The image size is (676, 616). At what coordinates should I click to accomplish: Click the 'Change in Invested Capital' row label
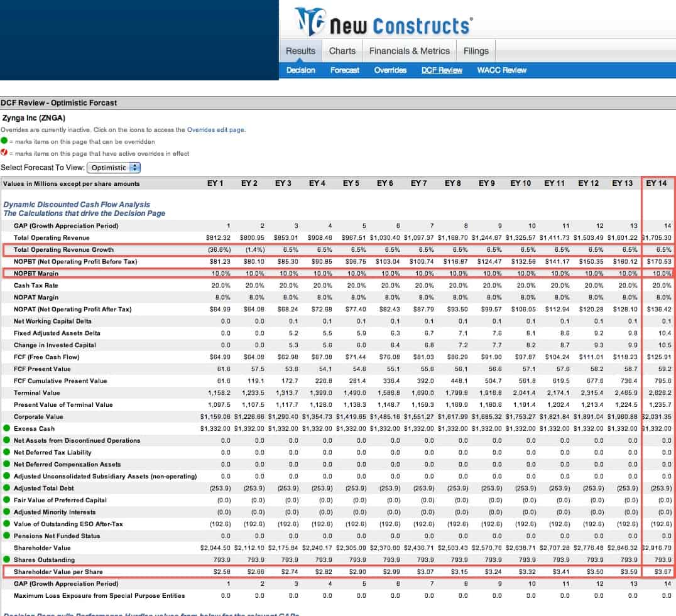[x=55, y=345]
